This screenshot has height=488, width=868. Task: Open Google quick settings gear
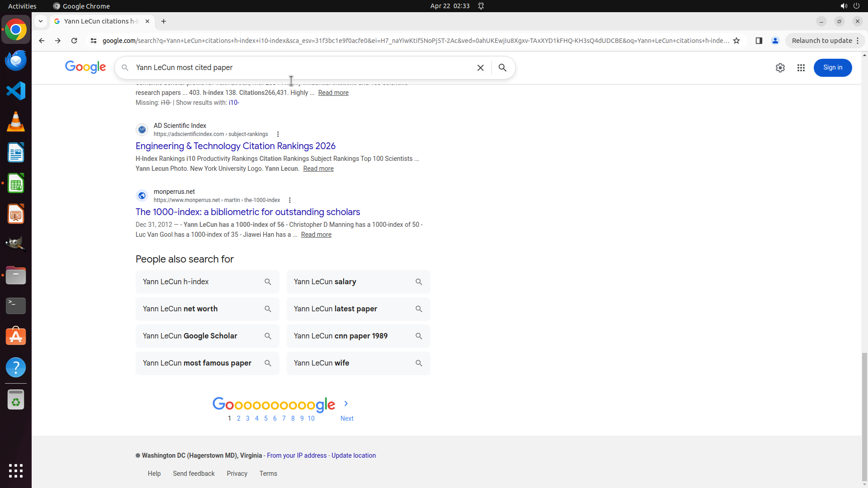780,68
